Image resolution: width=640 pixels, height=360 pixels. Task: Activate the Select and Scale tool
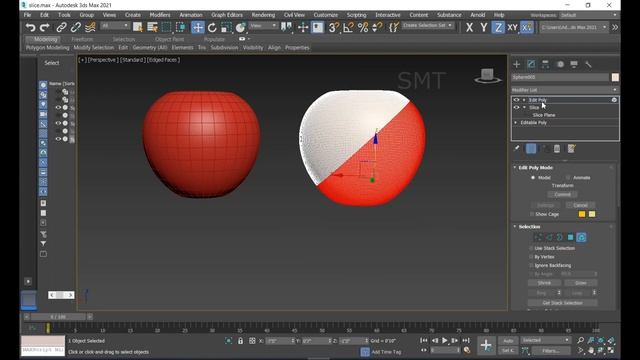226,27
